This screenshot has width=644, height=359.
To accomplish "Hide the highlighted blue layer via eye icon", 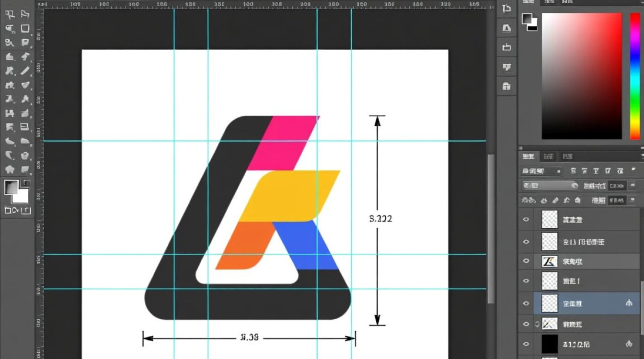I will point(526,303).
